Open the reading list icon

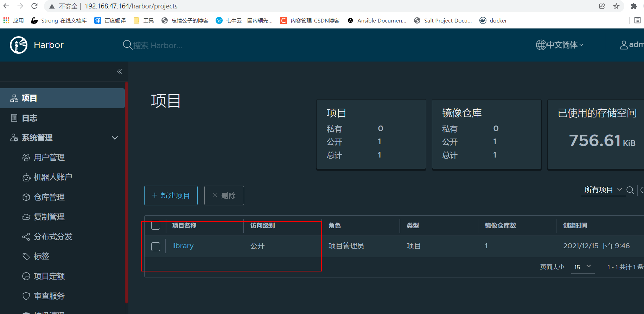coord(637,20)
